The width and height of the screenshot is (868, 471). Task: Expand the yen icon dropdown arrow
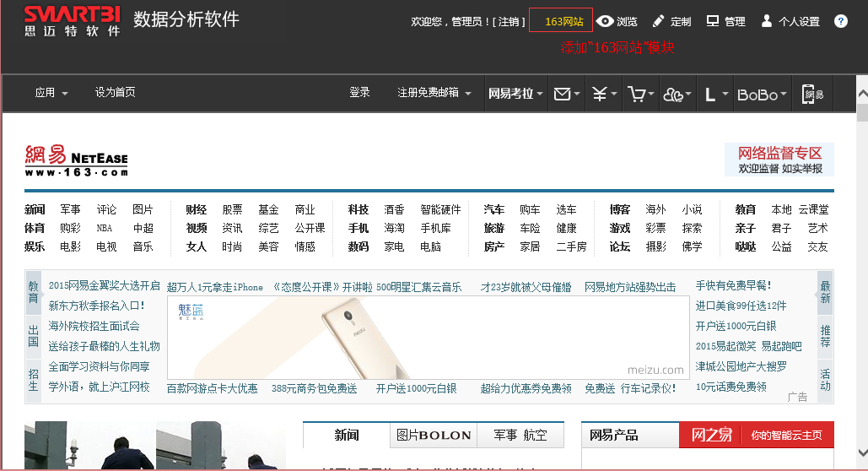614,95
